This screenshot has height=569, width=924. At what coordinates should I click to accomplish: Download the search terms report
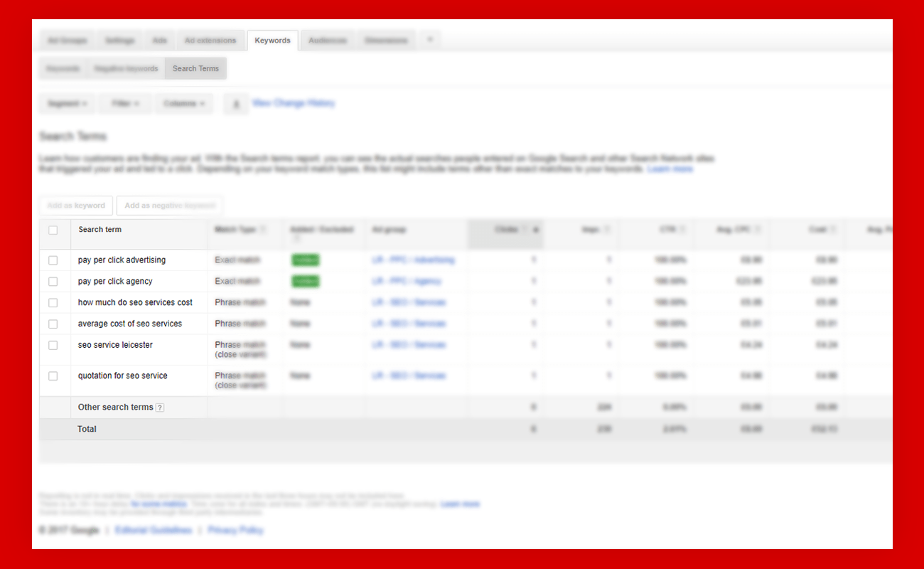236,104
